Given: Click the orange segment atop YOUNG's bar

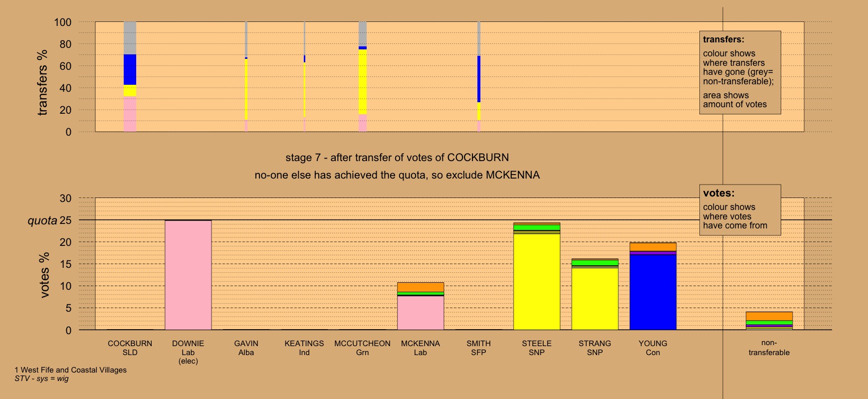Looking at the screenshot, I should click(653, 247).
